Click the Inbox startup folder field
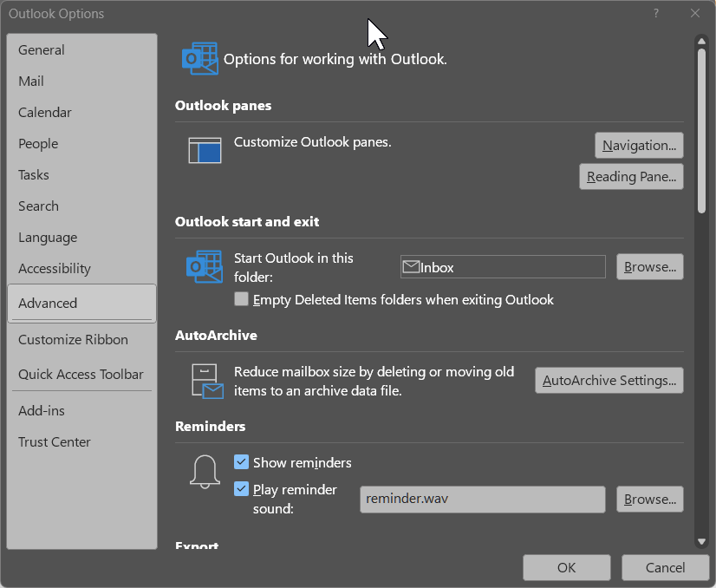 click(x=503, y=267)
